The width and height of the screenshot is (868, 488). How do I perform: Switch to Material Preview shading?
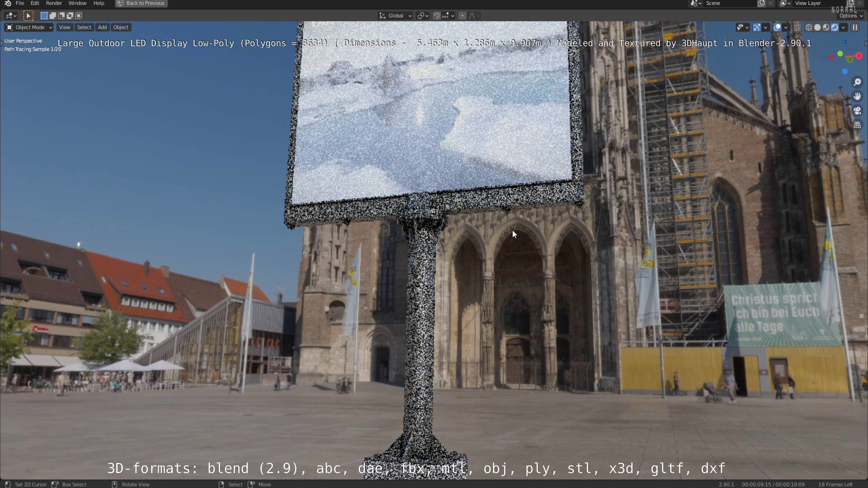pos(826,27)
